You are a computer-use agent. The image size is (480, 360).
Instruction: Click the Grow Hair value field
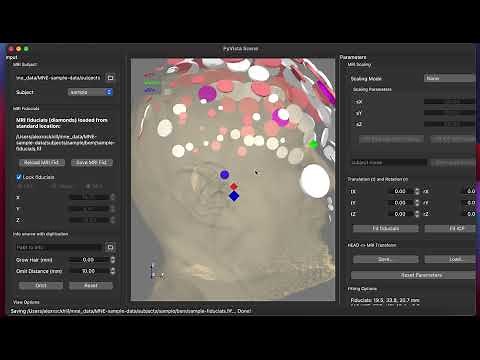point(89,260)
